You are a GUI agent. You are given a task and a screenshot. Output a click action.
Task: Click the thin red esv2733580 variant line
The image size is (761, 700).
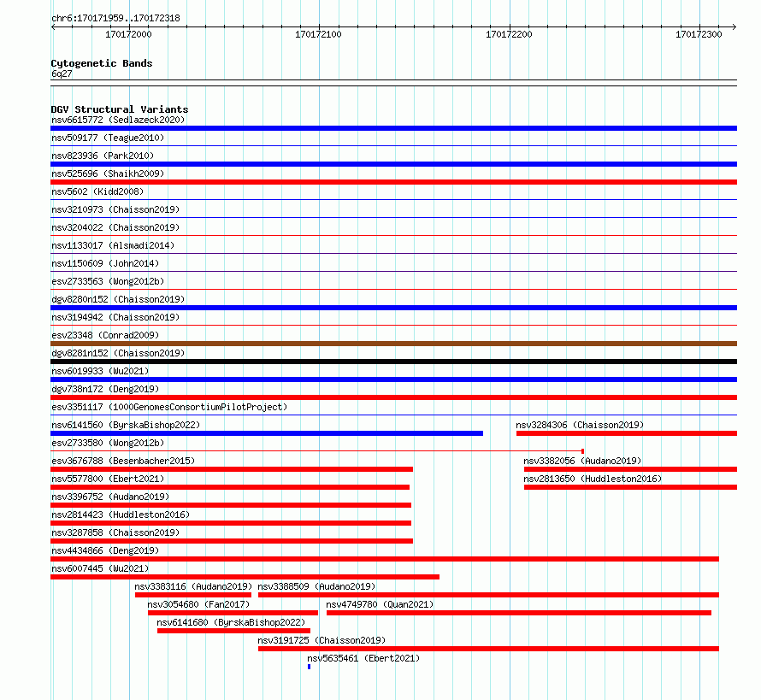(x=317, y=451)
